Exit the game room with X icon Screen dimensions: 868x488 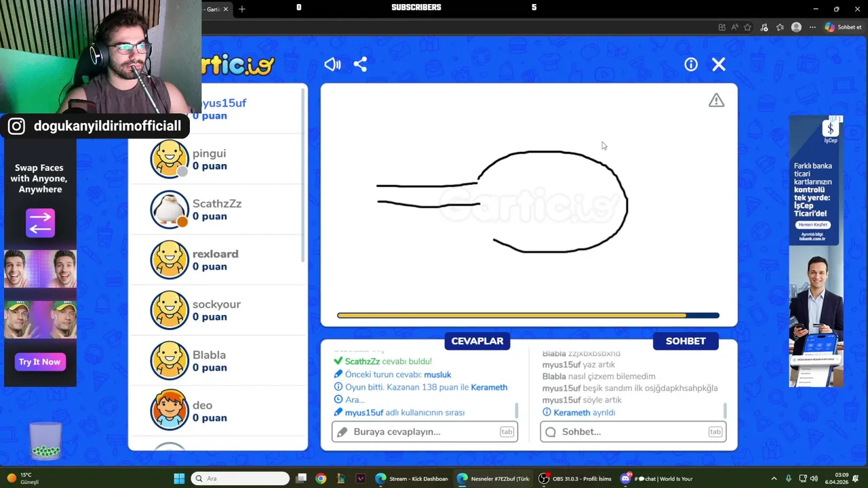click(x=719, y=64)
